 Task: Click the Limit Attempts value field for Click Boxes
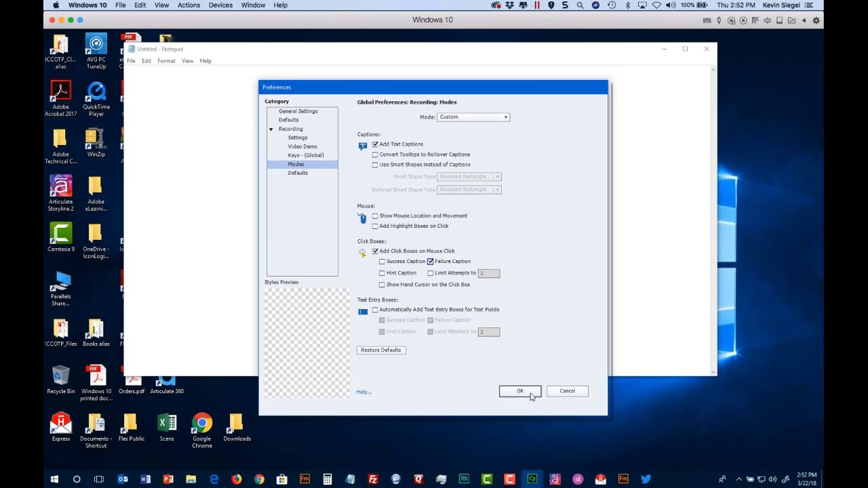pos(489,273)
